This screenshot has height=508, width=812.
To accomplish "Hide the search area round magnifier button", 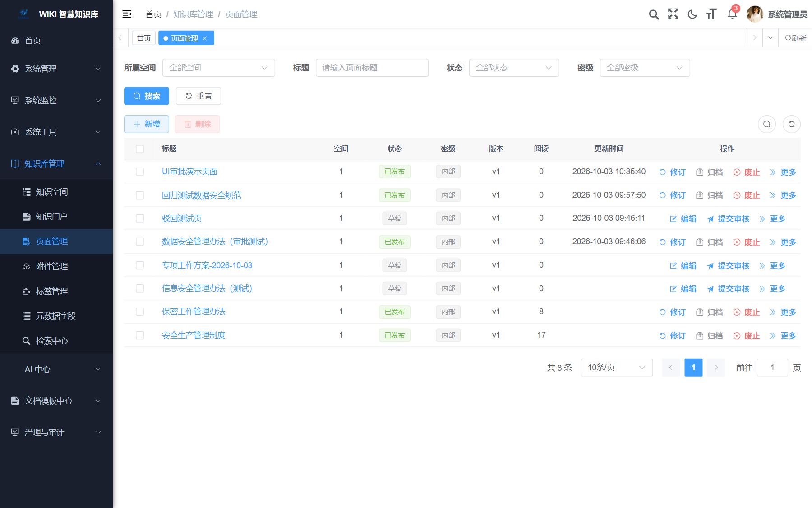I will click(767, 124).
